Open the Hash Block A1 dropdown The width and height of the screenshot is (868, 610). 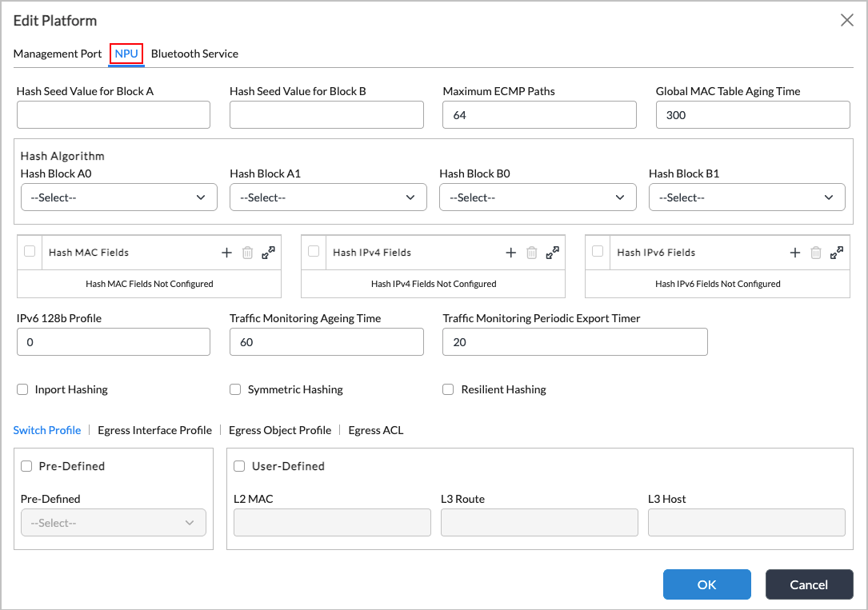(328, 197)
